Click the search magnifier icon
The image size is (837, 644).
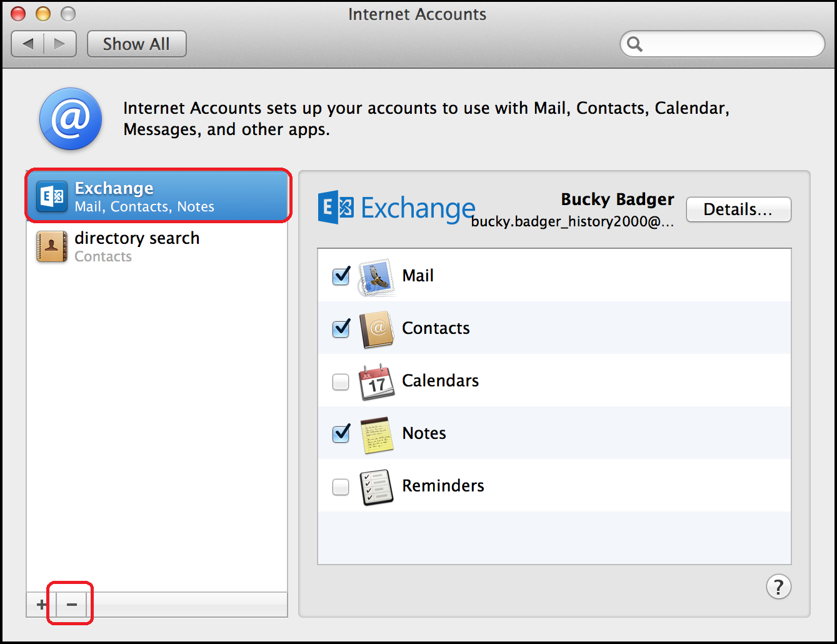(x=634, y=44)
